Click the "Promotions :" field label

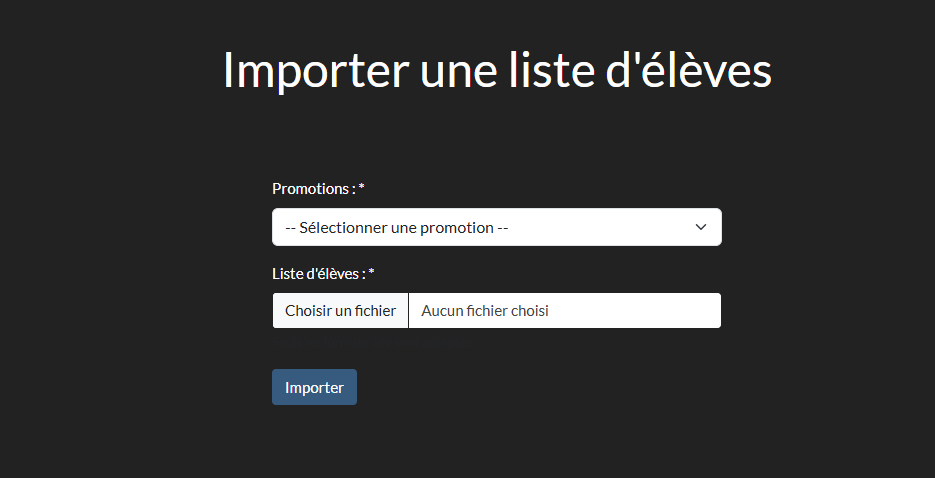313,189
